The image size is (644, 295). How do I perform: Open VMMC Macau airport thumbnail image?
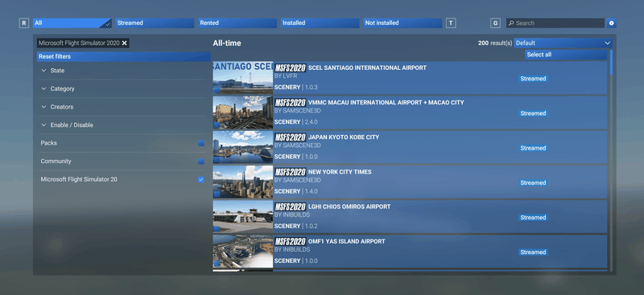[243, 113]
